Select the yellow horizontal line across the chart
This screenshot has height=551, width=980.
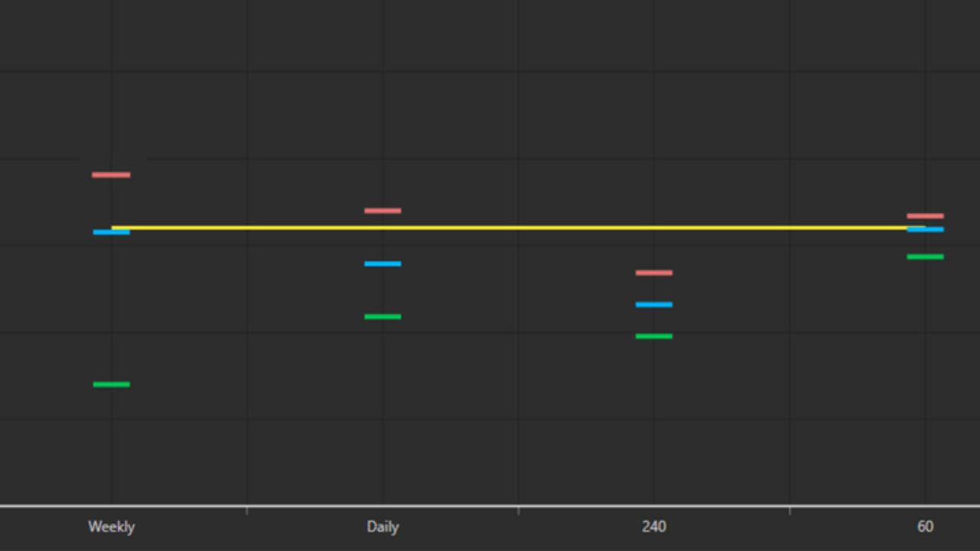click(518, 227)
